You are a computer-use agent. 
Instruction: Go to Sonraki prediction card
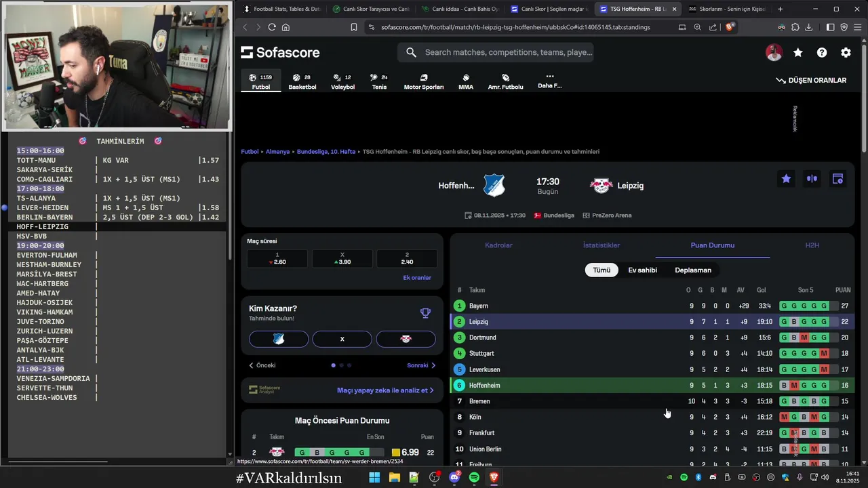[x=421, y=365]
